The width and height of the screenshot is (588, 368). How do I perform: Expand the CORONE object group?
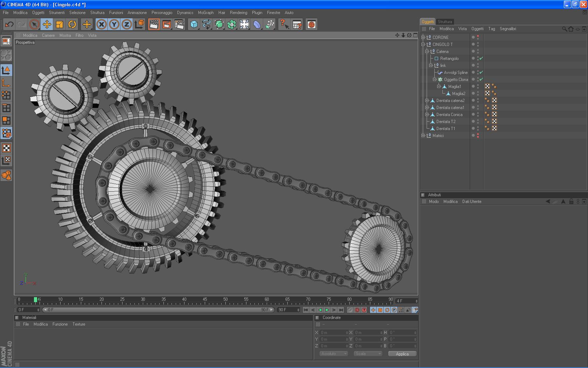pos(423,38)
